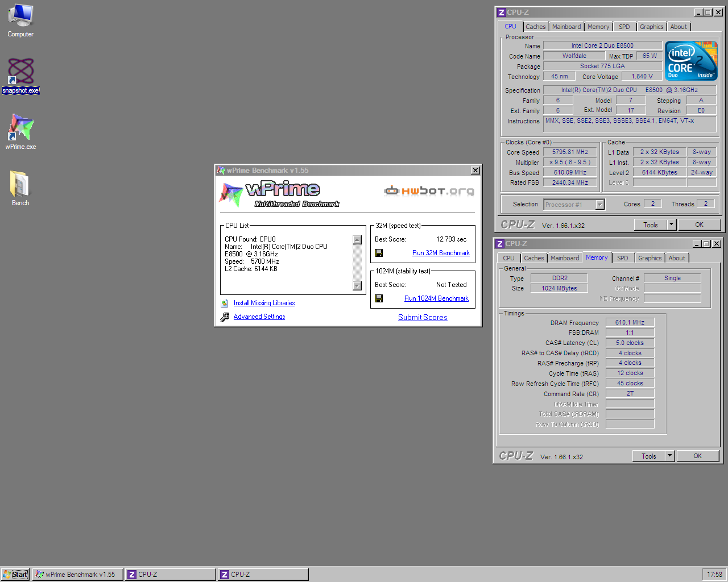The width and height of the screenshot is (728, 582).
Task: Click the Run 32M Benchmark link
Action: [441, 253]
